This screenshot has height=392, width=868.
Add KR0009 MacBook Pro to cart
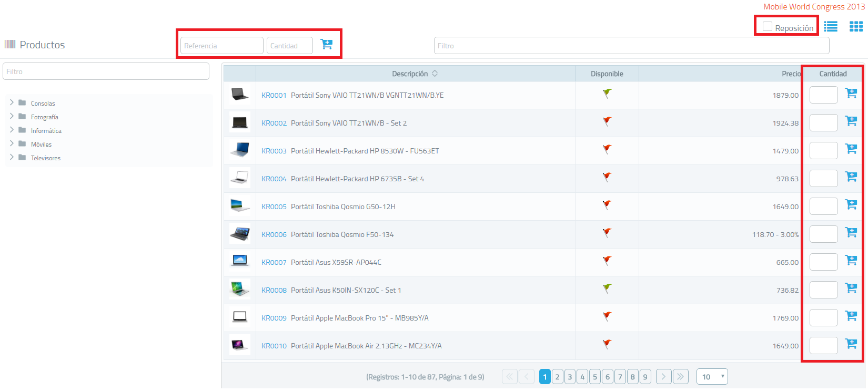click(851, 316)
